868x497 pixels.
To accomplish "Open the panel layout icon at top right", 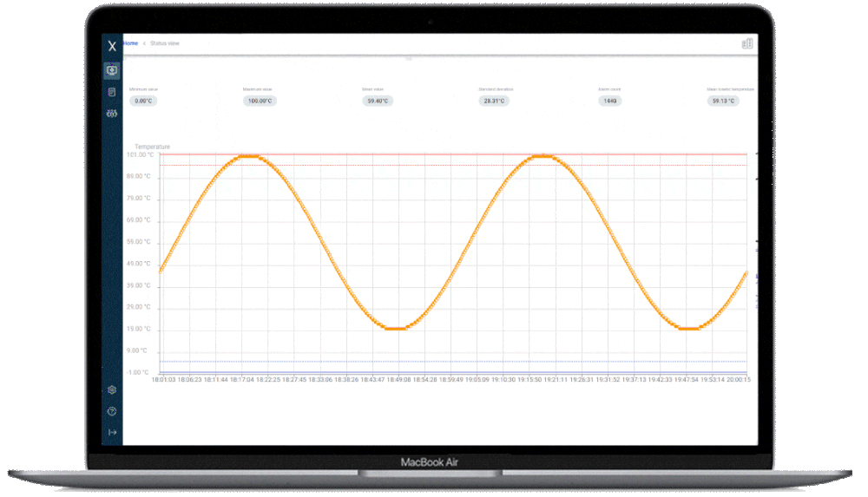I will tap(746, 43).
